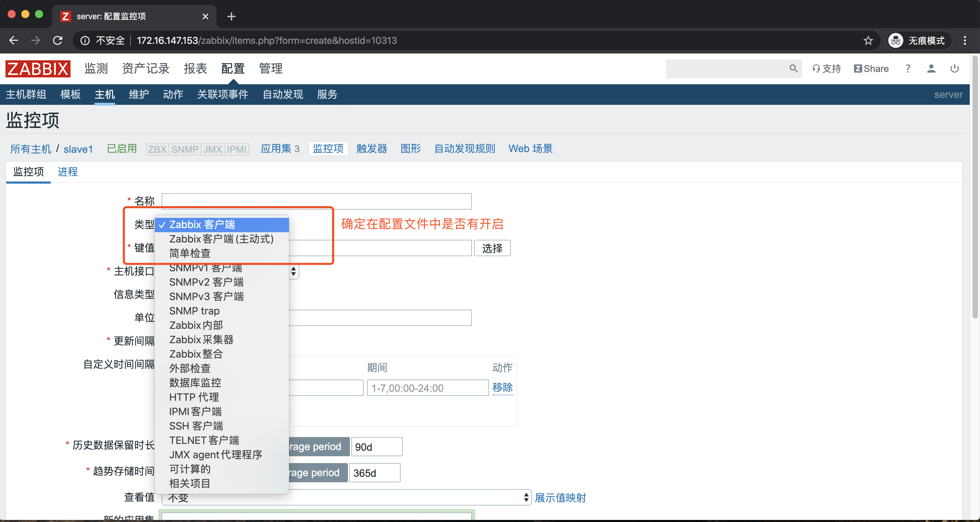Open 展示值映射 link
Viewport: 980px width, 522px height.
[x=560, y=498]
